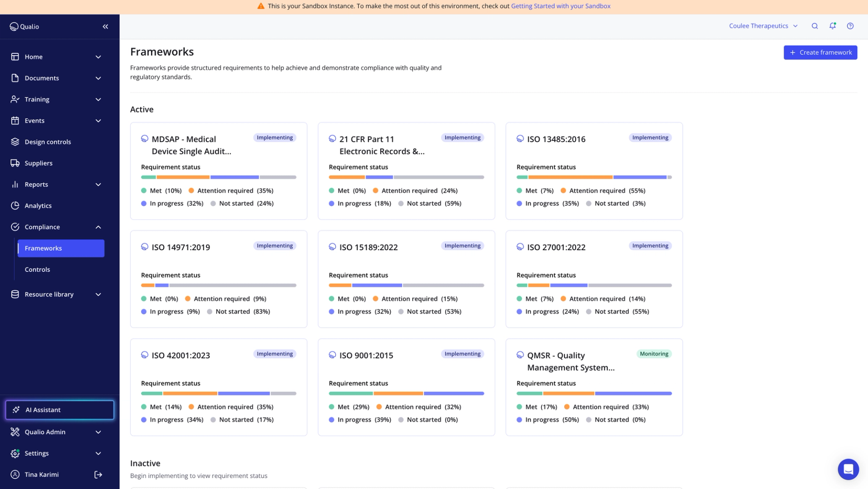Open the chat widget bubble

pos(848,469)
